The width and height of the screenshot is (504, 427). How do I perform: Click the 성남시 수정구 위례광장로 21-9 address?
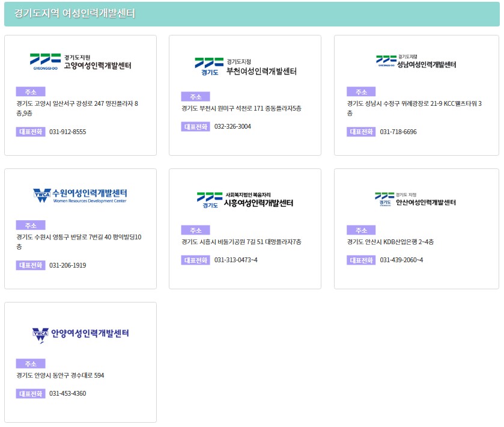point(414,108)
